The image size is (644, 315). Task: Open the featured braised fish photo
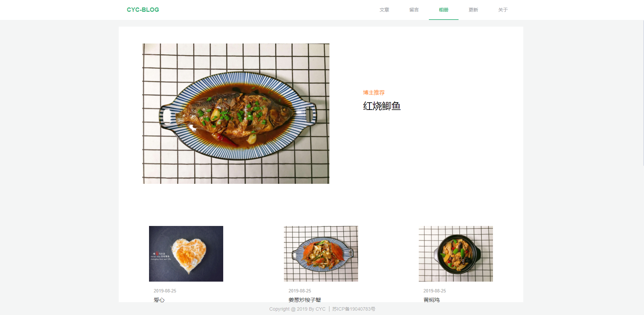[236, 114]
